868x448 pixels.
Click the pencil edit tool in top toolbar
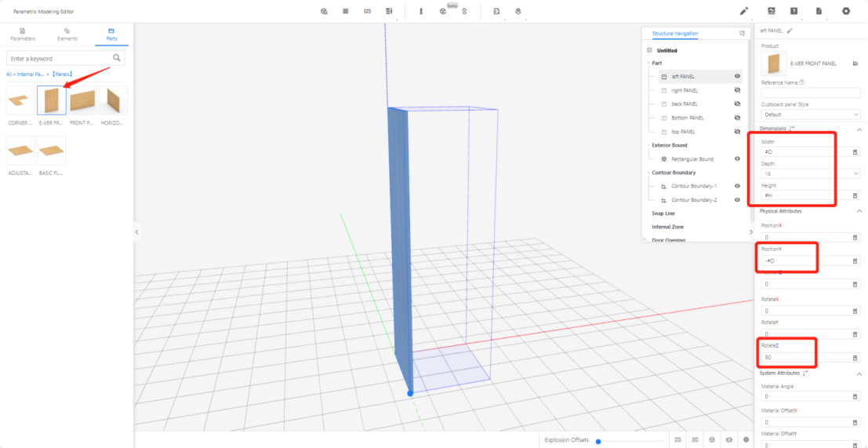(x=743, y=11)
